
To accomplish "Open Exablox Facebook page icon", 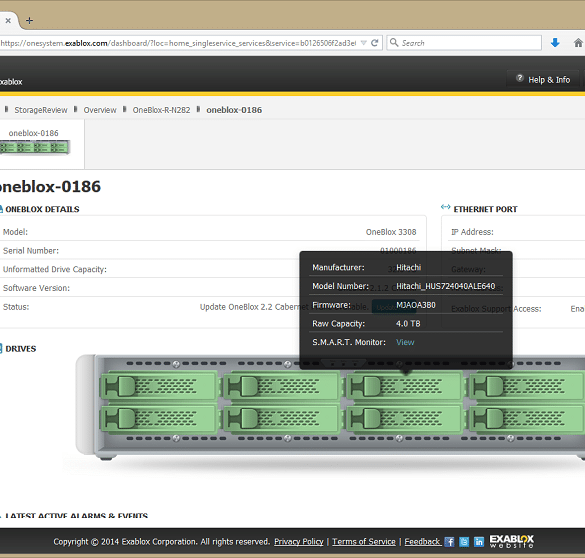I will coord(450,542).
